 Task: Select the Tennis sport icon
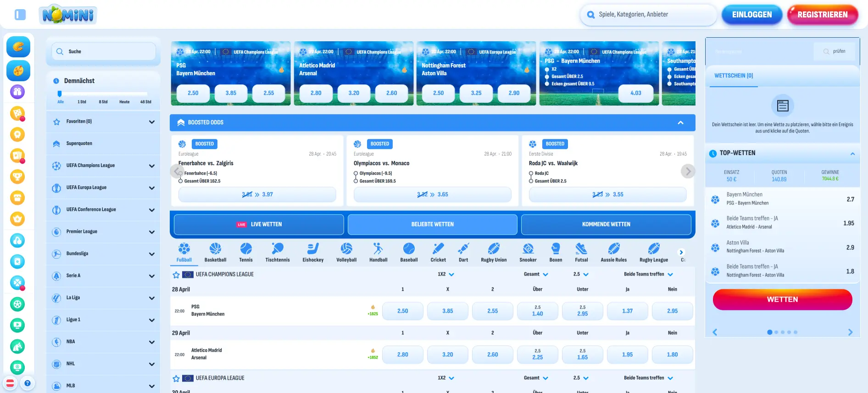pyautogui.click(x=246, y=252)
